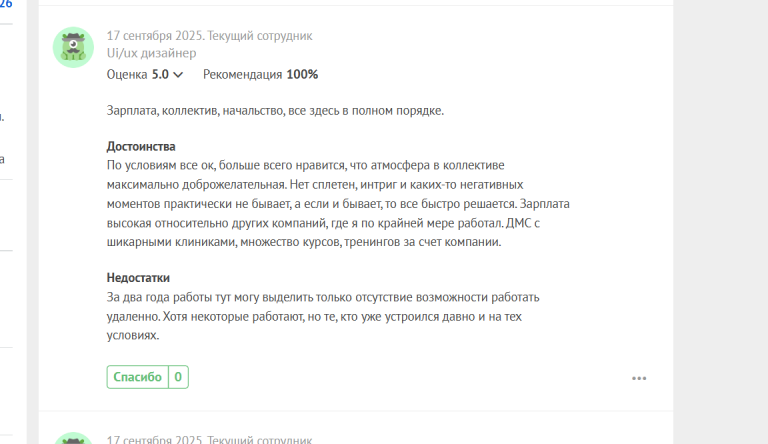This screenshot has height=444, width=768.
Task: Click the sentence mentioning ДМС с шикарными клиниками
Action: click(323, 233)
